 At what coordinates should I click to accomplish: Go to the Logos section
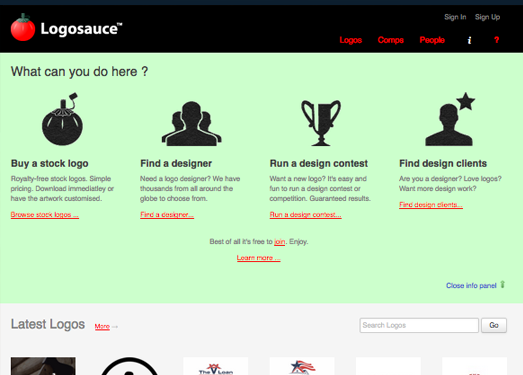(351, 40)
